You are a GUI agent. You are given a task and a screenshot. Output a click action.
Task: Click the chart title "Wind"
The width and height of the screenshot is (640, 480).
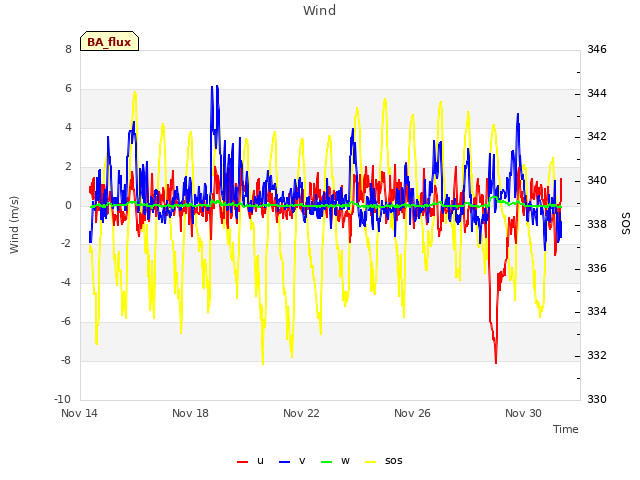pyautogui.click(x=320, y=10)
